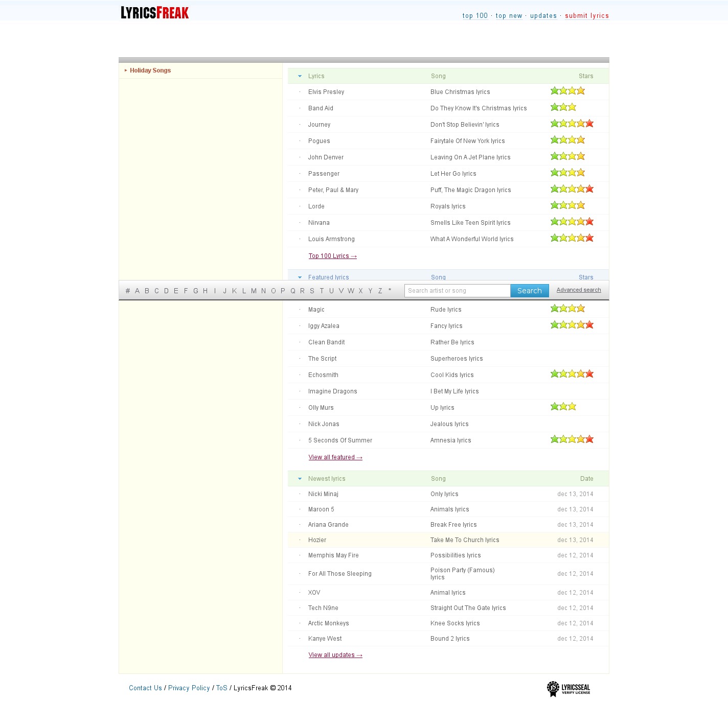Open the ToS link in footer
728x702 pixels.
222,688
